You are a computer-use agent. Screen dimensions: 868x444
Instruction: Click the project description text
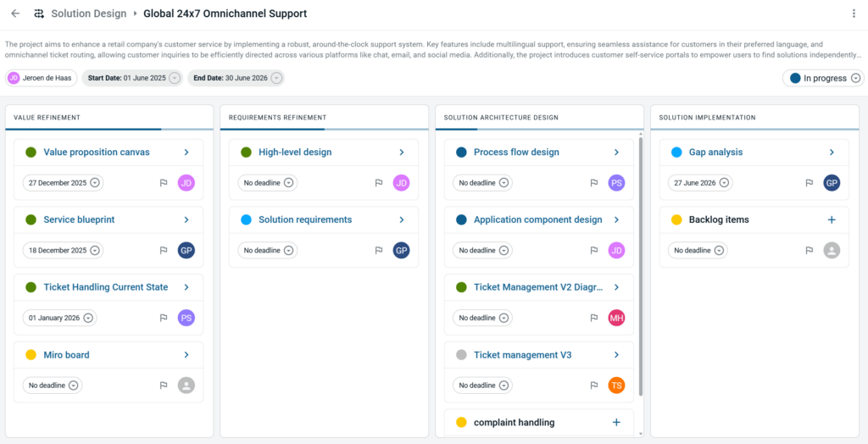434,49
